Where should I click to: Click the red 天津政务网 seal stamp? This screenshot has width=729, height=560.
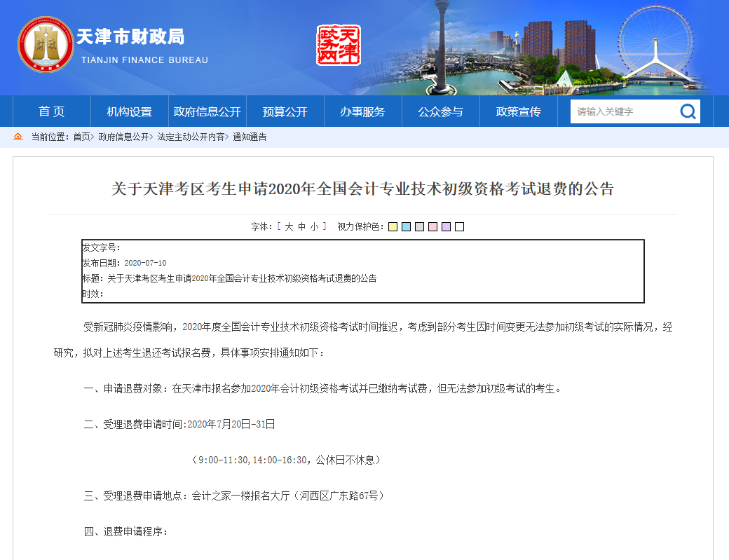pyautogui.click(x=337, y=45)
